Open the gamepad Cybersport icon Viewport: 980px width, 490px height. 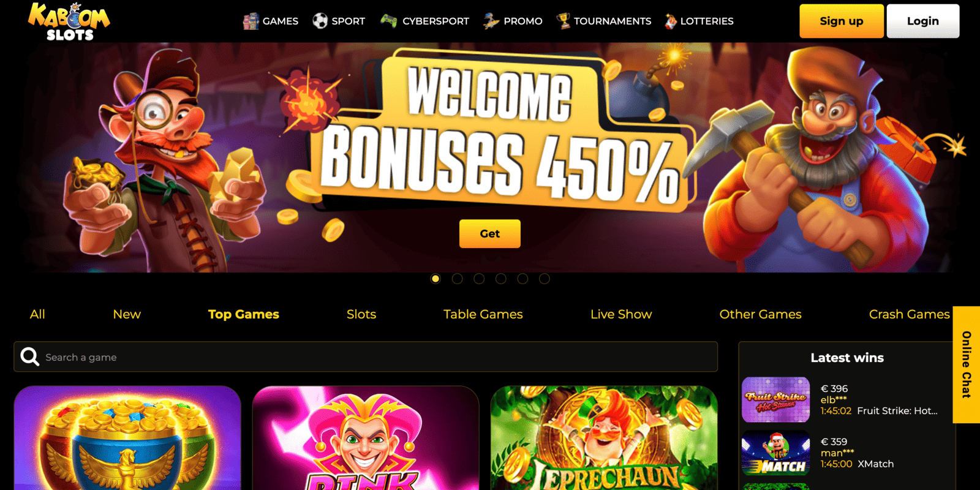click(388, 21)
